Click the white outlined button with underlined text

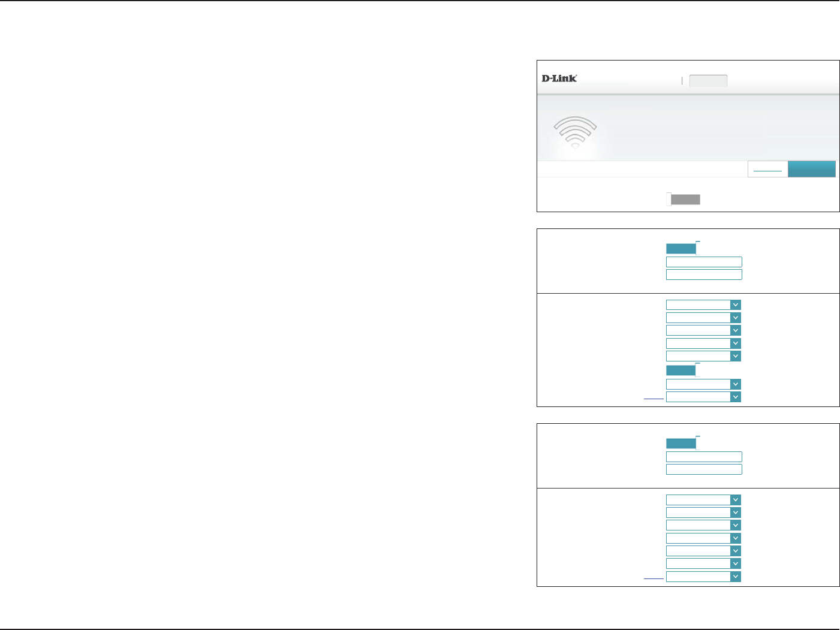coord(767,169)
